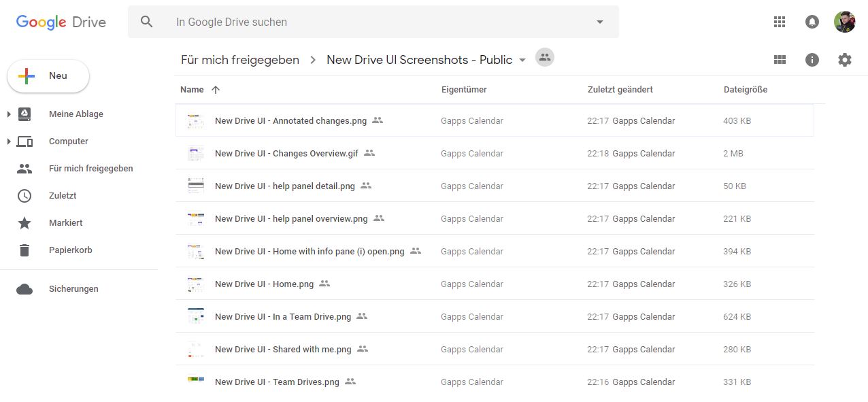Click shared icon next to In a Team Drive.png
This screenshot has height=402, width=868.
coord(362,316)
